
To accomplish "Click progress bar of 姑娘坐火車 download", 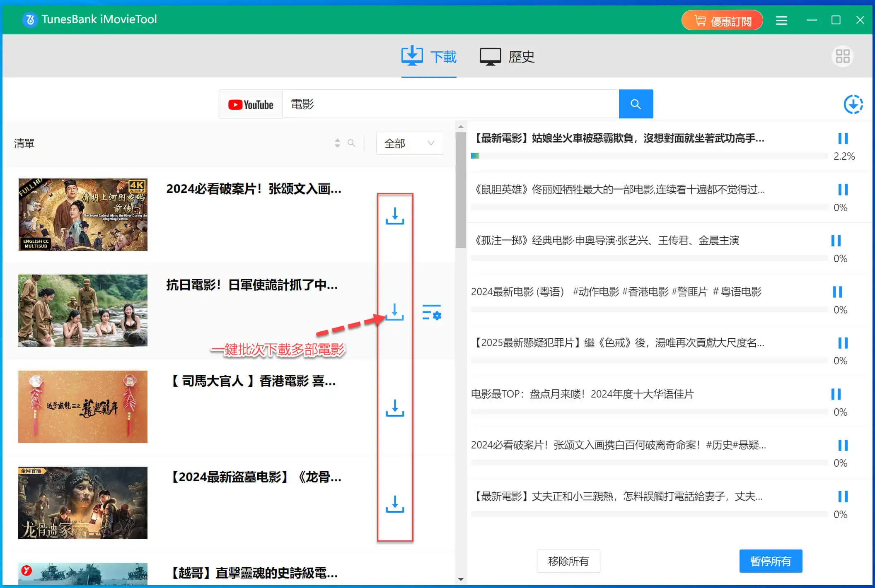I will coord(649,156).
